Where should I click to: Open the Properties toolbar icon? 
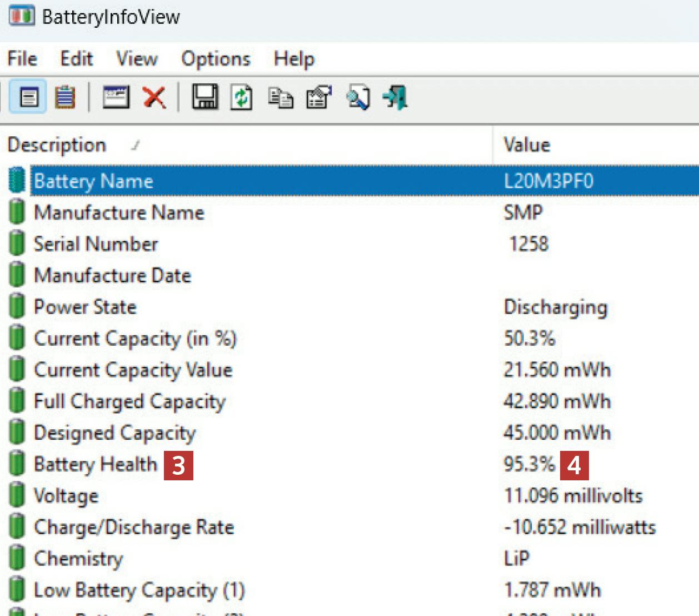coord(319,98)
